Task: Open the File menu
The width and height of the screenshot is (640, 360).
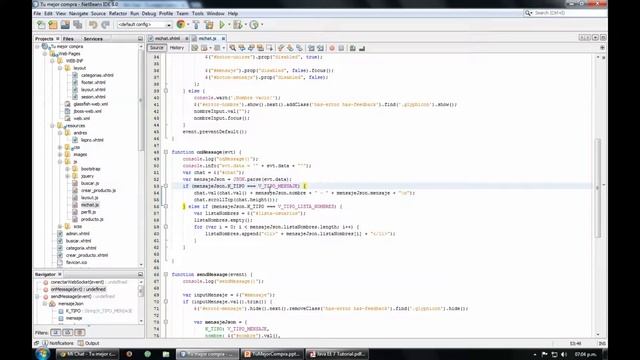Action: point(38,13)
